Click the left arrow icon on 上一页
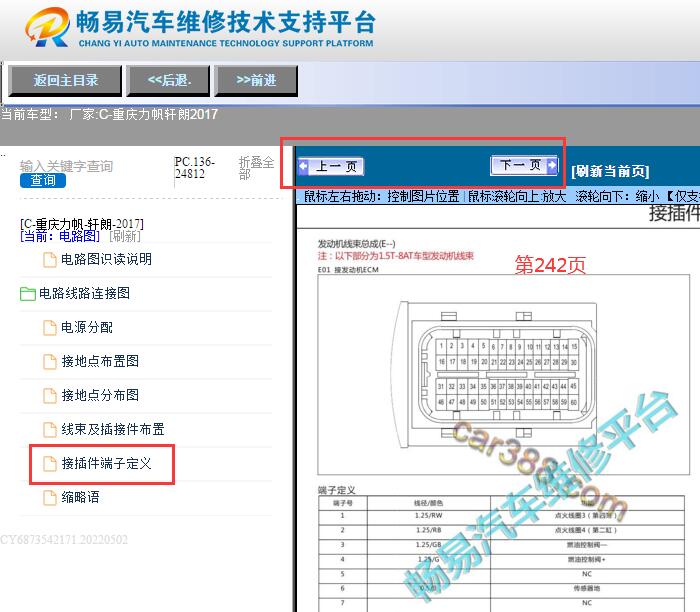 (x=303, y=167)
